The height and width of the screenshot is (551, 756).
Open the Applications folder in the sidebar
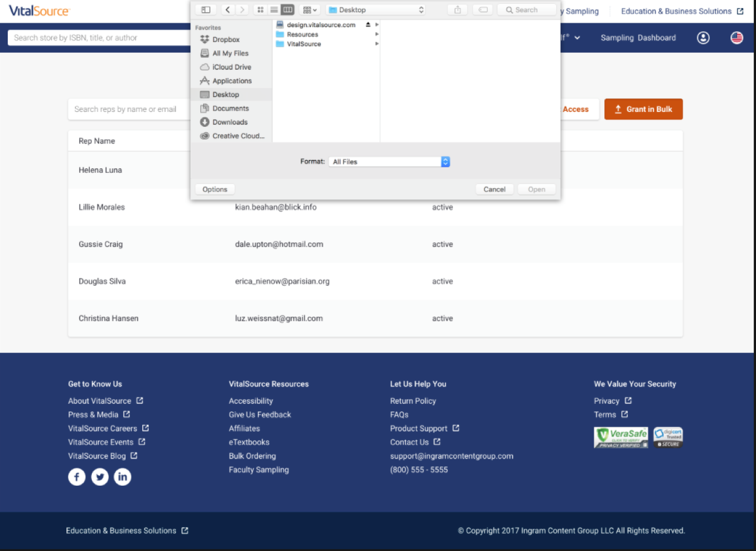[232, 80]
